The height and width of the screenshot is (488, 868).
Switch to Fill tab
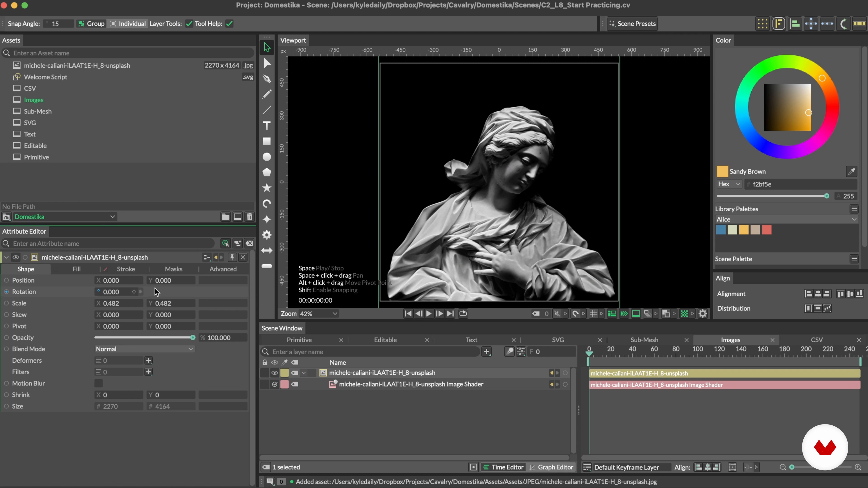click(x=76, y=269)
